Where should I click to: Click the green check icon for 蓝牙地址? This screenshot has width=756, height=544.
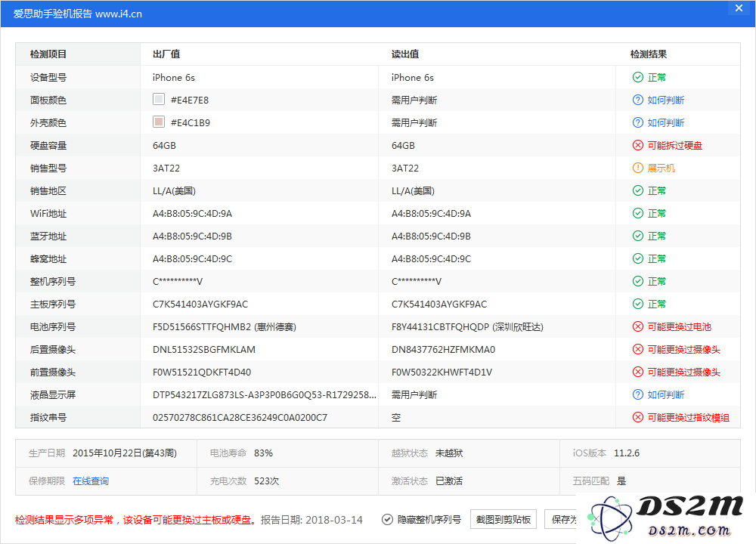637,236
